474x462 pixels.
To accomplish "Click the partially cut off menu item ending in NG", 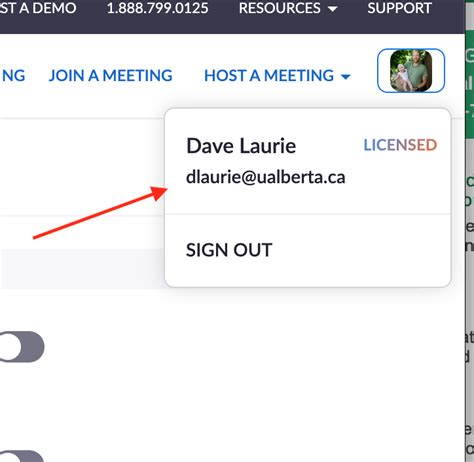I will 13,75.
